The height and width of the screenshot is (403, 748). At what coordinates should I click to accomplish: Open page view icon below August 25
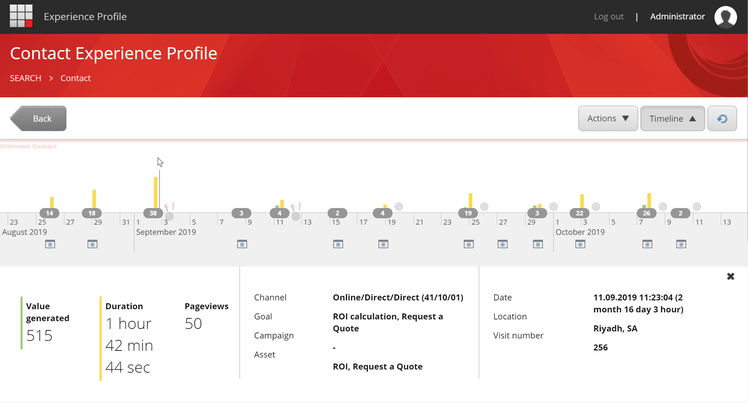[x=50, y=244]
